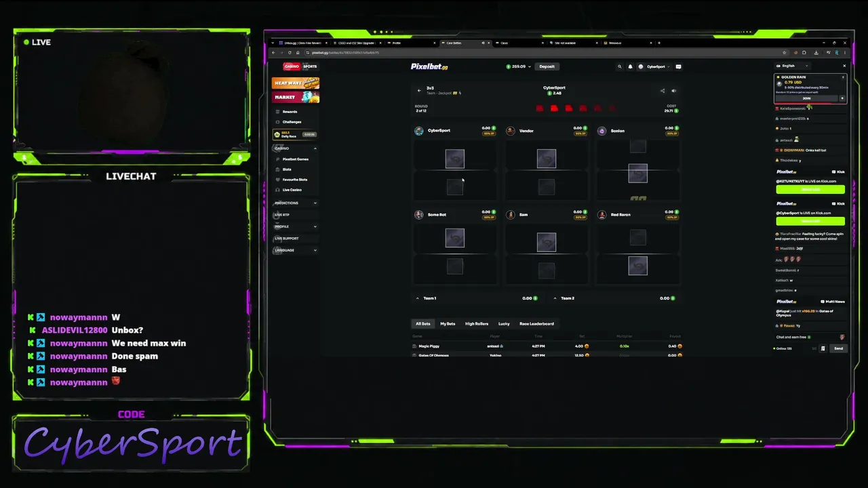Viewport: 868px width, 488px height.
Task: Open the Daily Race widget
Action: [x=296, y=134]
